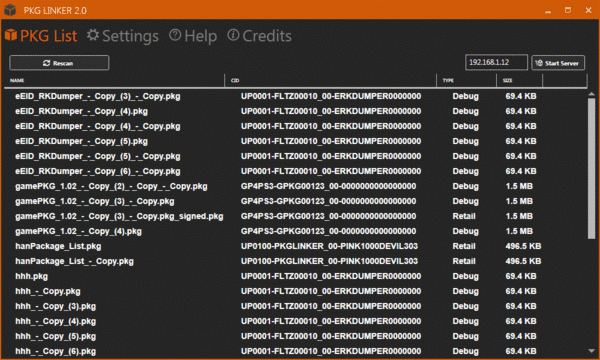Select the gamePKG_1.02_-_Copy_(4).pkg row

(x=295, y=231)
